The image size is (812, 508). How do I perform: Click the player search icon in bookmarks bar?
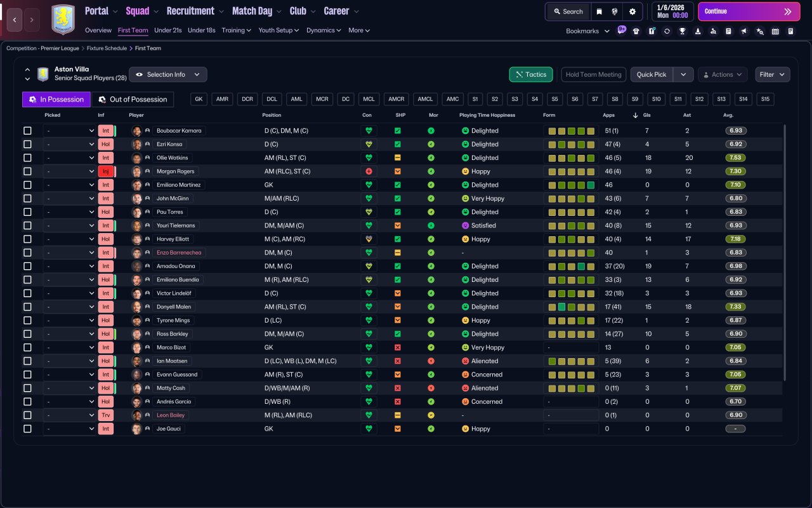[x=714, y=31]
